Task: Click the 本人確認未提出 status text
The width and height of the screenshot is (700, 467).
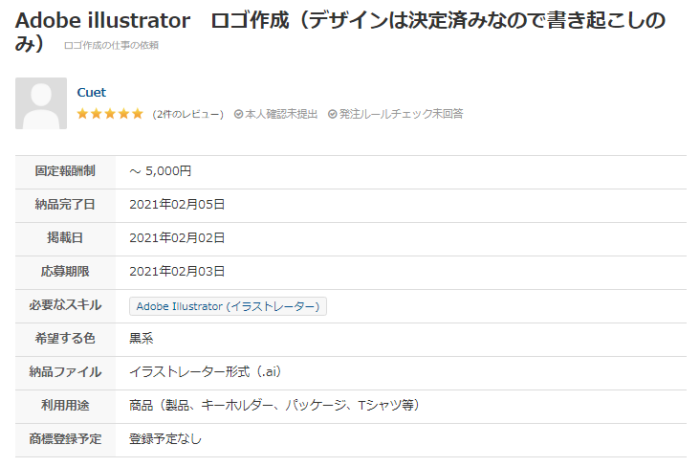Action: (281, 114)
